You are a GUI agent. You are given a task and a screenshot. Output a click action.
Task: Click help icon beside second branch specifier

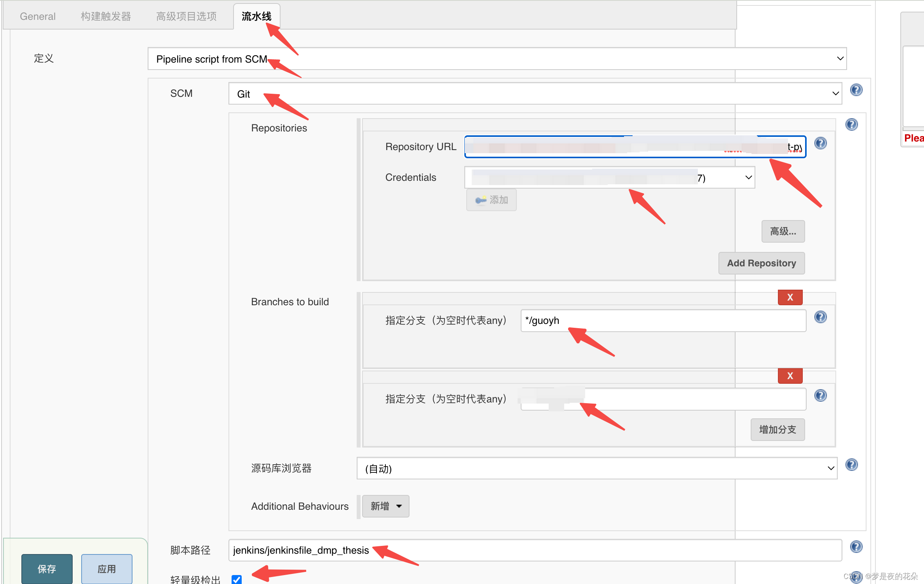(820, 395)
